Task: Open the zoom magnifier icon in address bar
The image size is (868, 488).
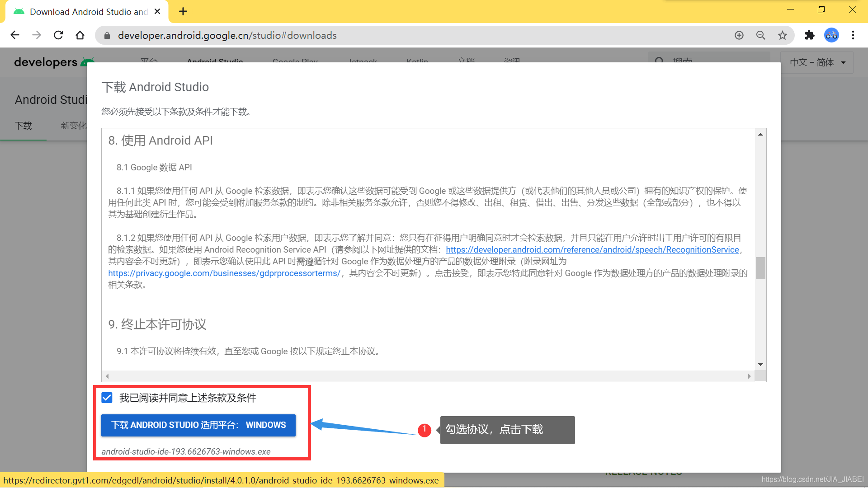Action: (x=761, y=35)
